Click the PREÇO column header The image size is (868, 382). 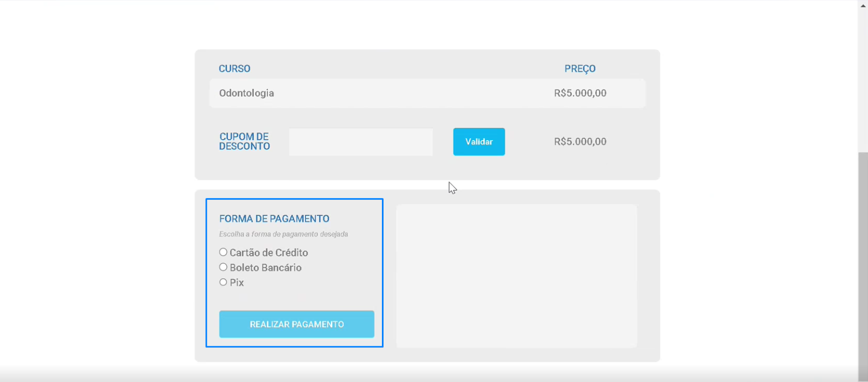[580, 68]
